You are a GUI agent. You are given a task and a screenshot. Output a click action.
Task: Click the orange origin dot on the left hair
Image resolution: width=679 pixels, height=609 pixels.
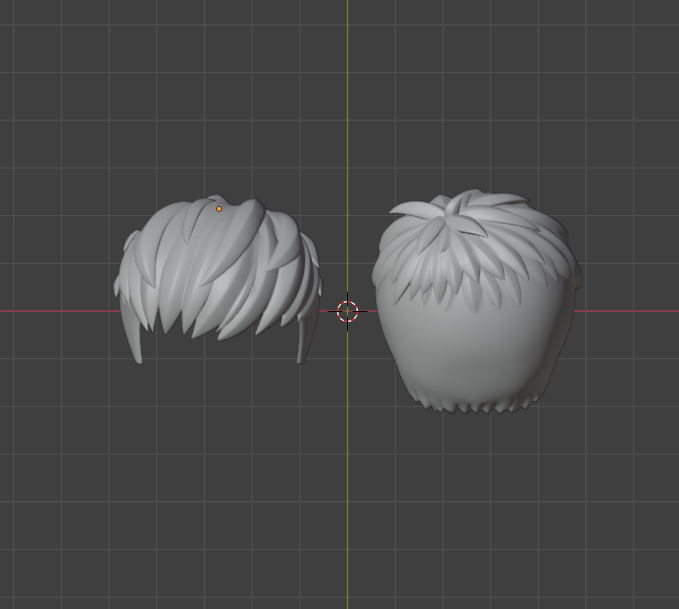(x=220, y=209)
